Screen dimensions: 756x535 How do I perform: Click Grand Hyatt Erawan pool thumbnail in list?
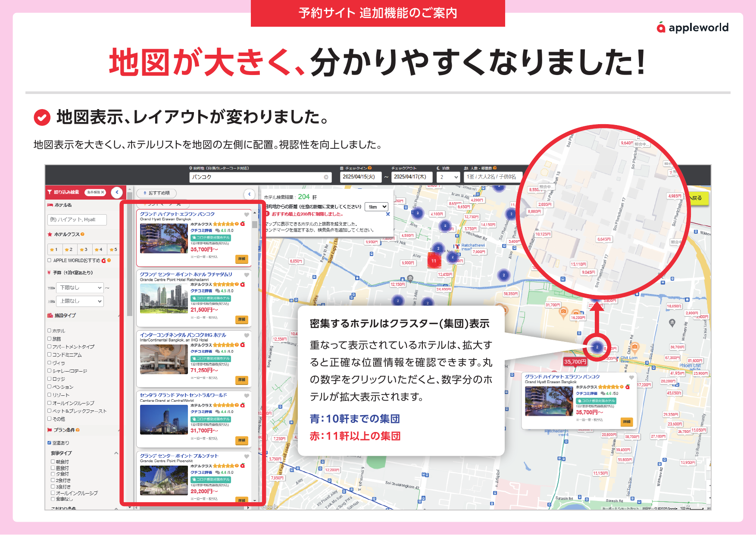pos(164,238)
